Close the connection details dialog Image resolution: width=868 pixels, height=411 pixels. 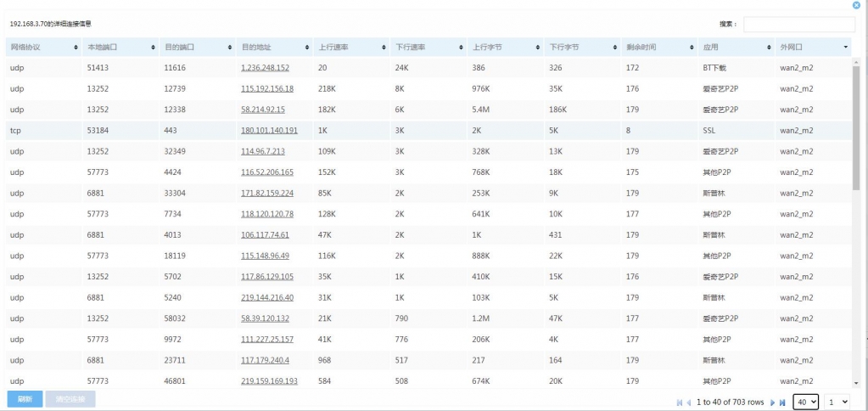coord(856,5)
